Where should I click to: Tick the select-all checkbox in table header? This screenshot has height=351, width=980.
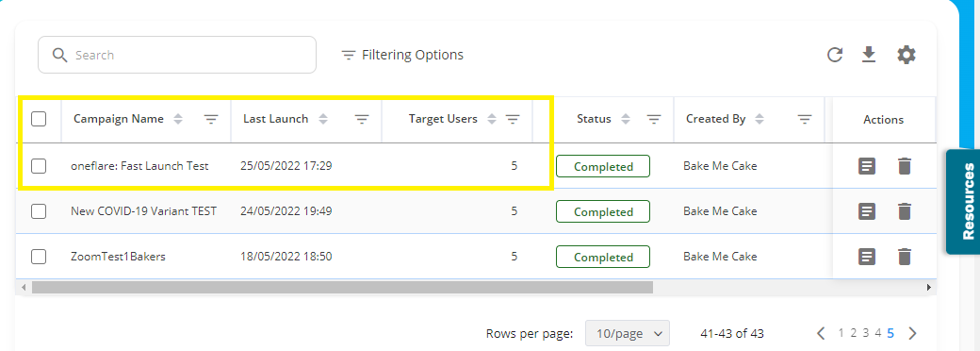39,119
